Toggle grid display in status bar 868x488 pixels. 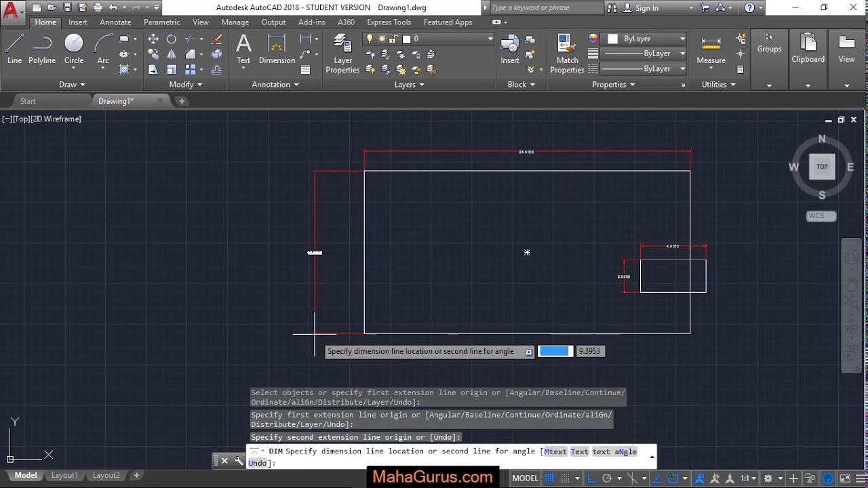tap(550, 479)
